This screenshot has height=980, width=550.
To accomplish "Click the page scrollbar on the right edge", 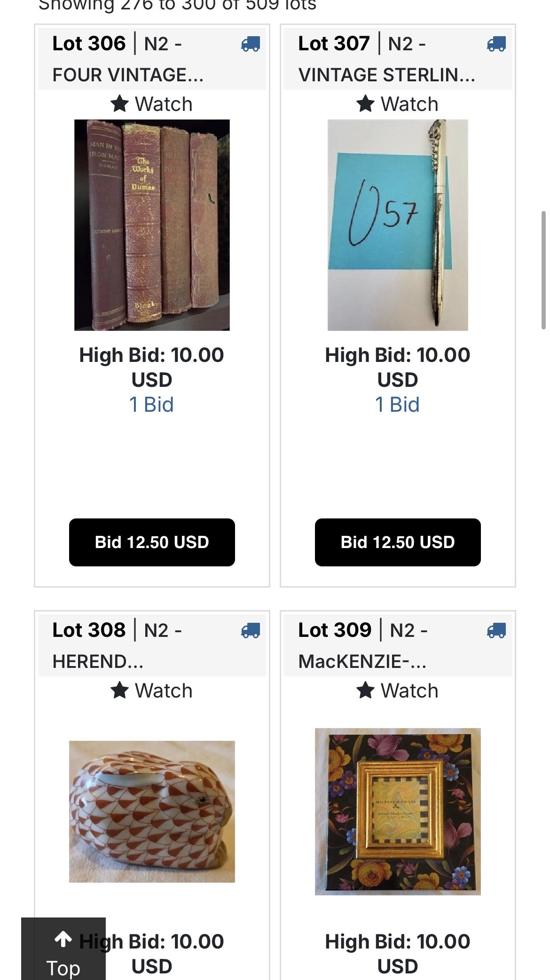I will click(543, 270).
